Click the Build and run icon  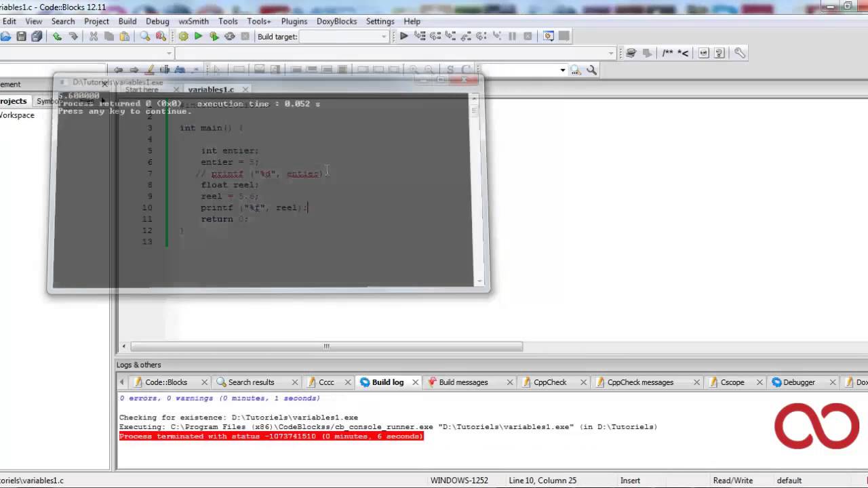pos(214,37)
